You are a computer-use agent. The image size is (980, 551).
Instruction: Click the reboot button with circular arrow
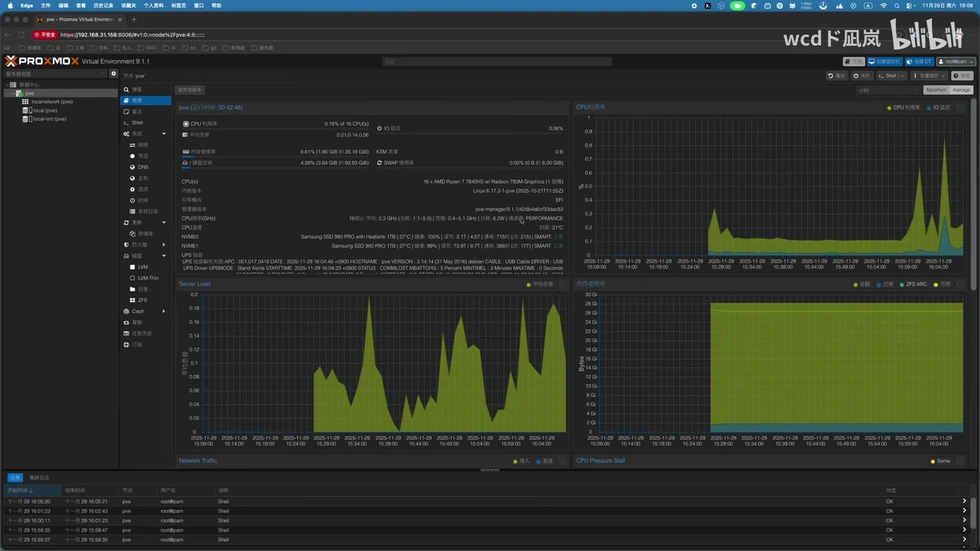(837, 76)
